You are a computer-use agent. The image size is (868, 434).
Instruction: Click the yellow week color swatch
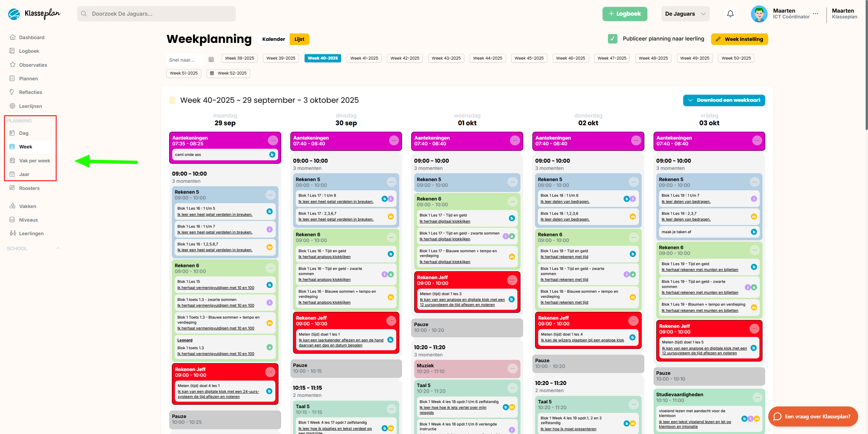172,100
